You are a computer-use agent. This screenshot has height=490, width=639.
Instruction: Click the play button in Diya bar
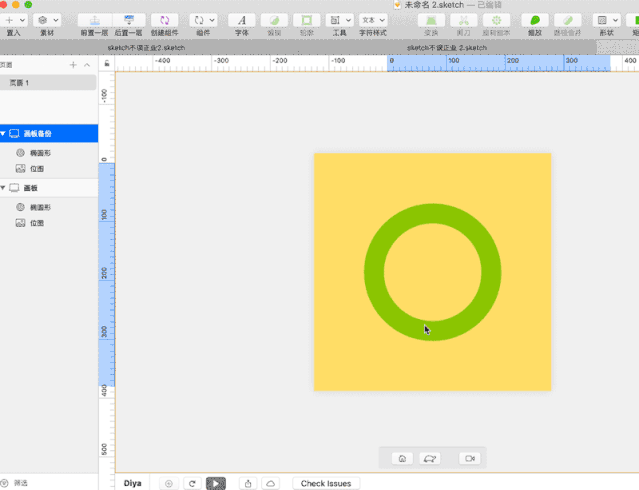click(216, 483)
